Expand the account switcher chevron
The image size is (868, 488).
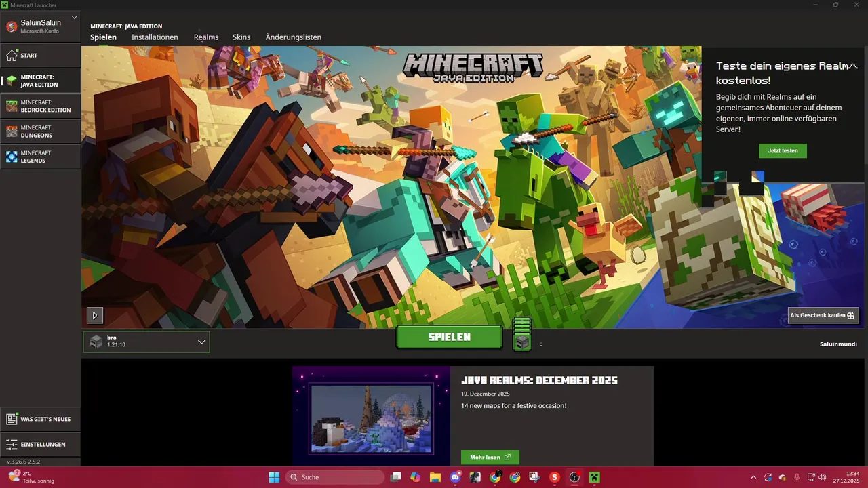click(x=74, y=18)
